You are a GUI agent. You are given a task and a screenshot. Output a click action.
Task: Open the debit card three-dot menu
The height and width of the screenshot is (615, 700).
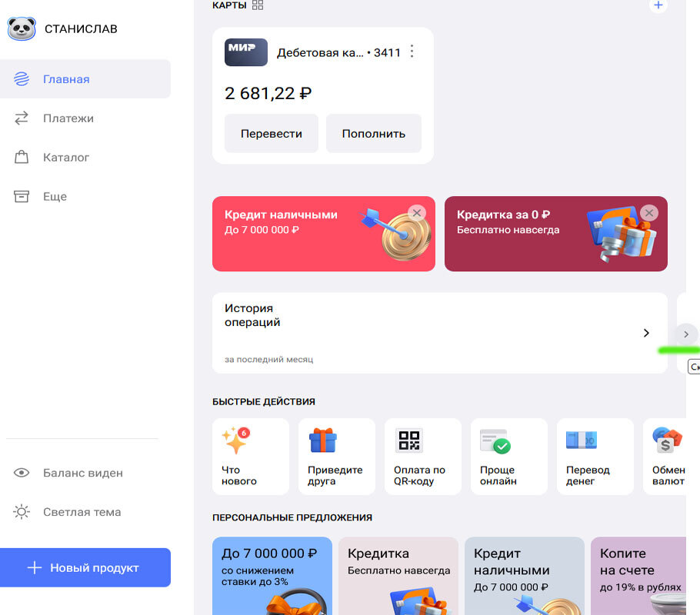(412, 52)
